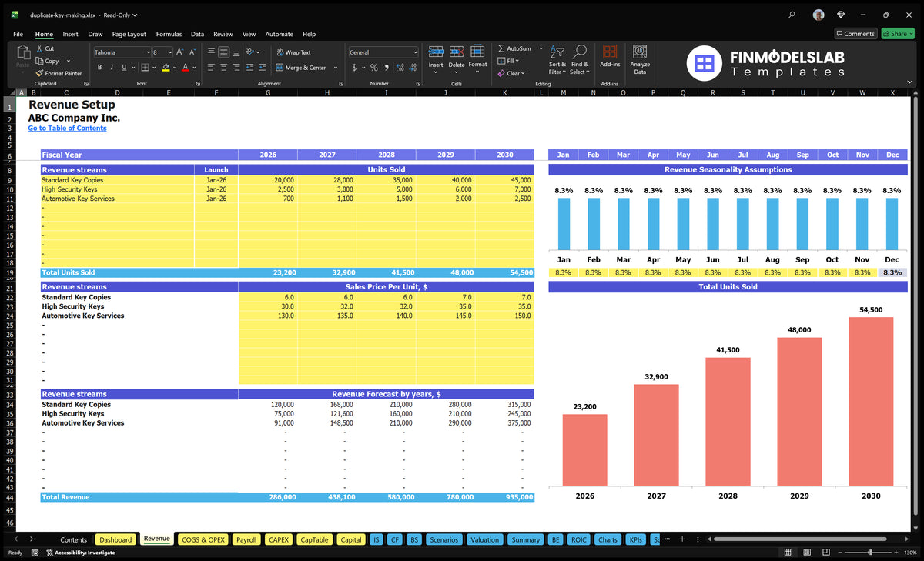Open the Page Layout tab
The height and width of the screenshot is (561, 924).
[x=129, y=34]
